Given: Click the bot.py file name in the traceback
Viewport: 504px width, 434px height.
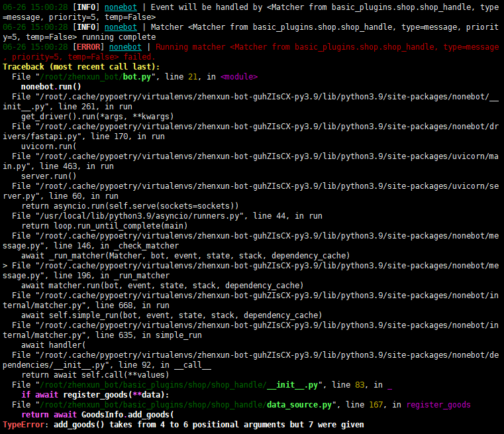Looking at the screenshot, I should click(x=137, y=77).
